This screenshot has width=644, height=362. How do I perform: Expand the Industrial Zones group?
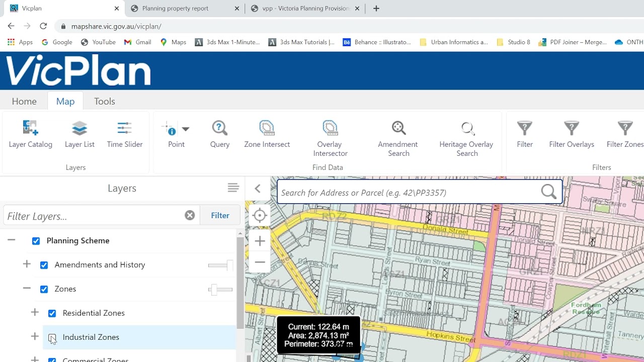pyautogui.click(x=35, y=336)
